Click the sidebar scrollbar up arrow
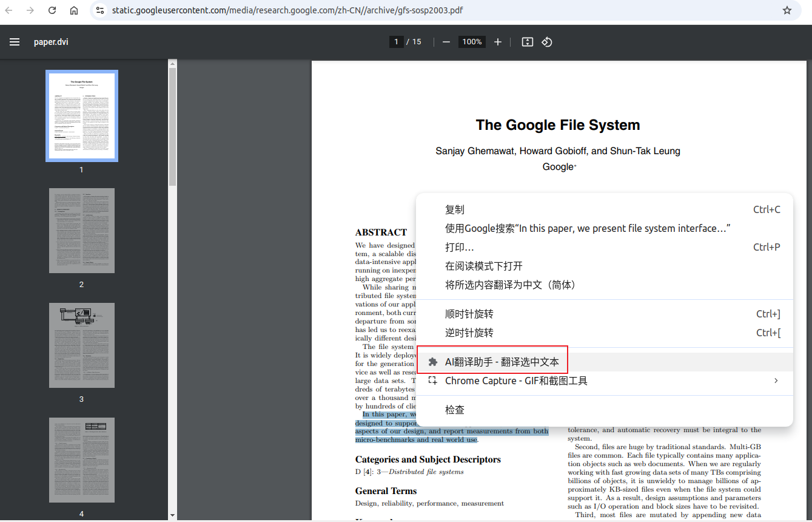 tap(172, 63)
